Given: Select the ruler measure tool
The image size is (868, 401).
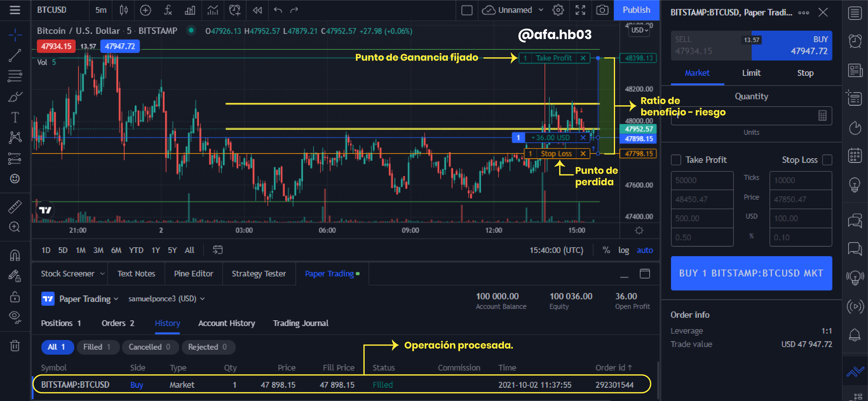Looking at the screenshot, I should click(x=15, y=207).
